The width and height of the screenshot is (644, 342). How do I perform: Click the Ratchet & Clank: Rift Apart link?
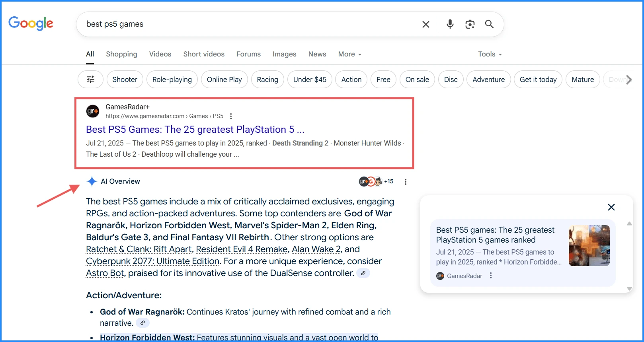[x=139, y=249]
